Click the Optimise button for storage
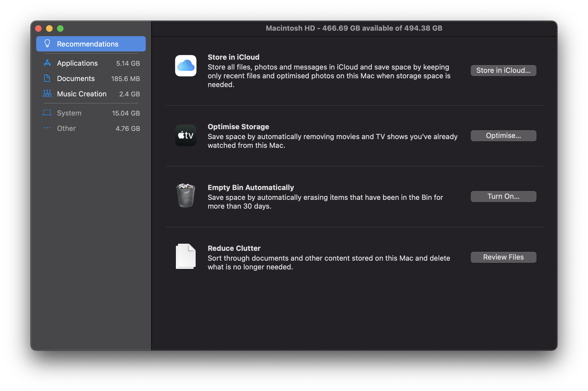Screen dimensions: 588x391 tap(503, 135)
